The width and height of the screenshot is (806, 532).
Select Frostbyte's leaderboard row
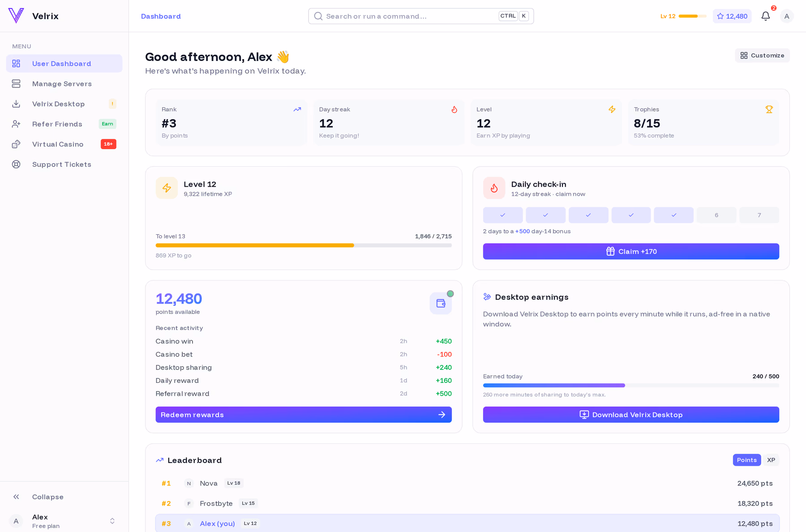pos(467,503)
